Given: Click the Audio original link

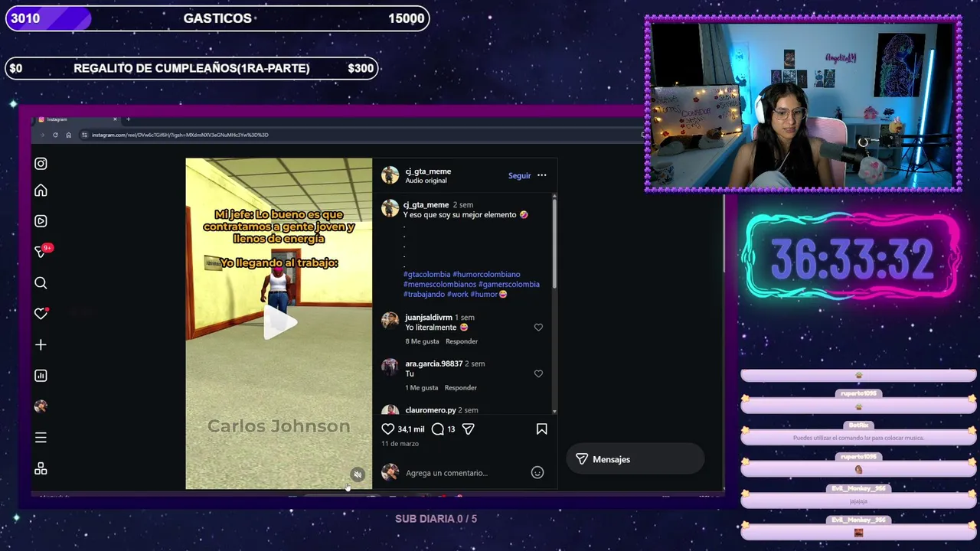Looking at the screenshot, I should [426, 181].
